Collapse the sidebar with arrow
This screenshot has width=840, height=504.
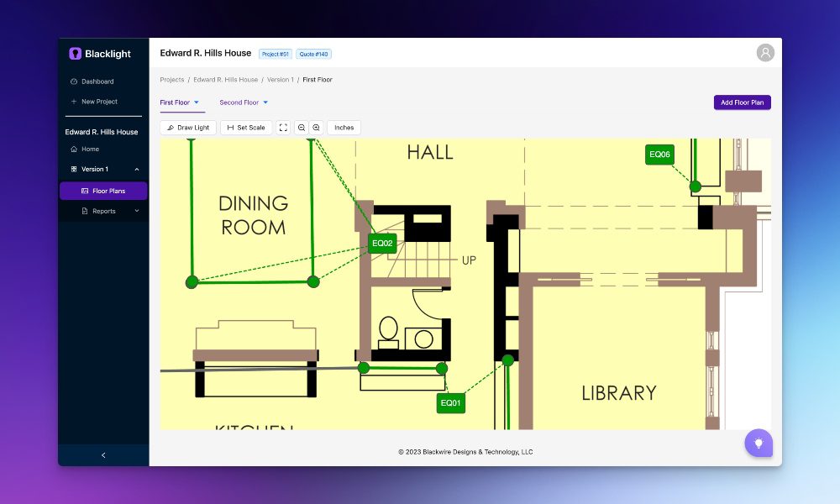[x=103, y=455]
